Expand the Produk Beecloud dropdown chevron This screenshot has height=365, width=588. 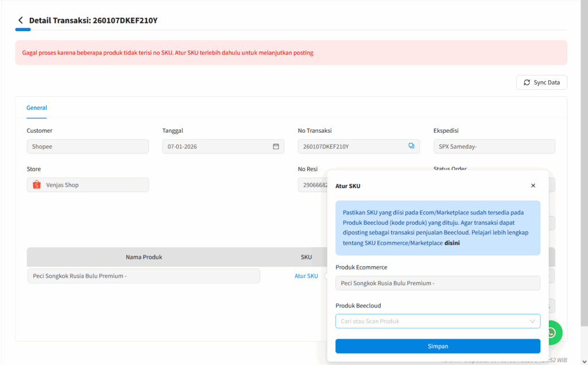(x=532, y=321)
